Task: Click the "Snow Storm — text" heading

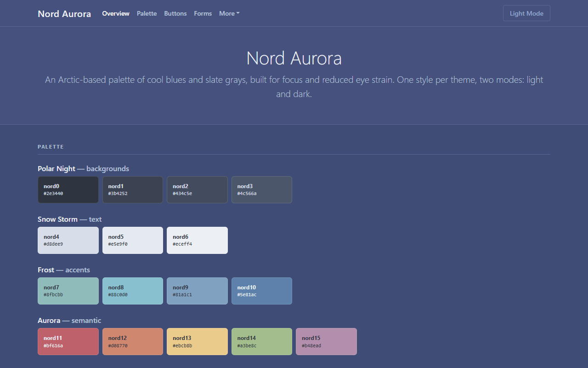Action: pos(69,219)
